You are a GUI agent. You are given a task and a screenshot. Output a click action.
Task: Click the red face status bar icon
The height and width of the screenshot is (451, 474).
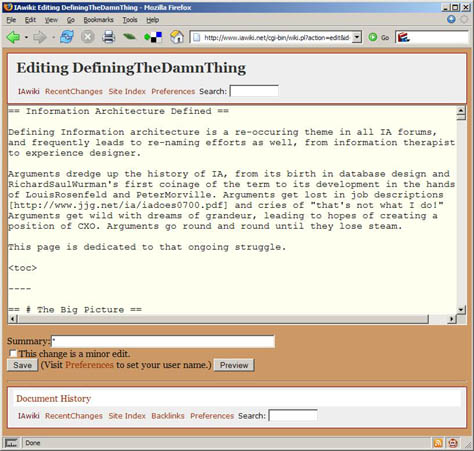coord(453,443)
